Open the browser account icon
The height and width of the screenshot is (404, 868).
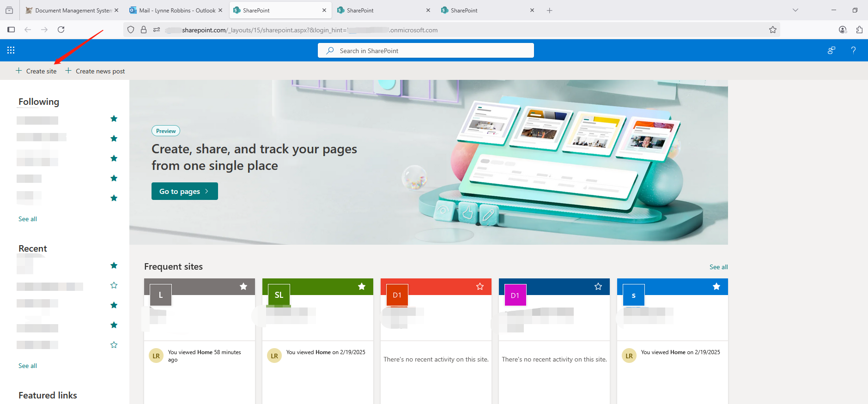click(x=843, y=30)
